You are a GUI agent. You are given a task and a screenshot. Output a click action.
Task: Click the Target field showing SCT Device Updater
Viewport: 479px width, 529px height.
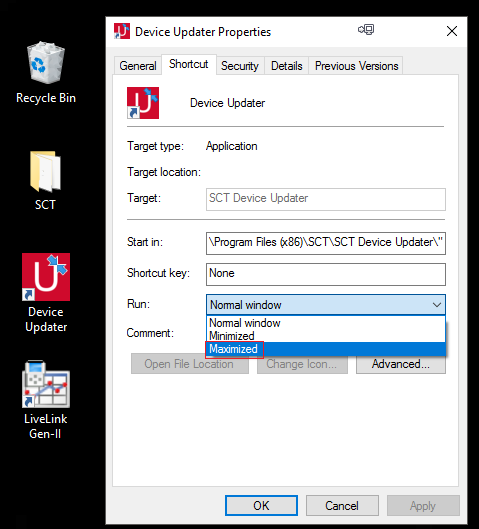[x=326, y=199]
